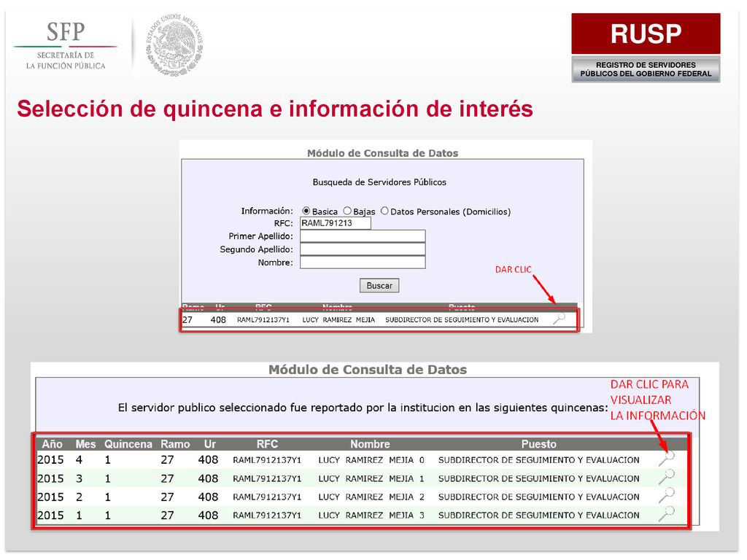Open details magnifier for 2015 month 4 row
747x560 pixels.
coord(667,459)
